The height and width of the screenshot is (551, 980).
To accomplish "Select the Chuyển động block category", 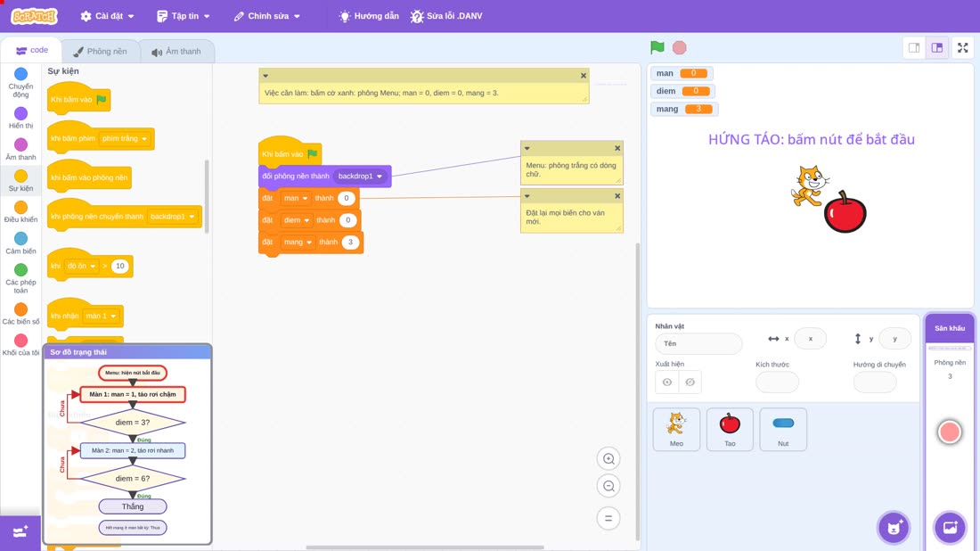I will point(20,83).
